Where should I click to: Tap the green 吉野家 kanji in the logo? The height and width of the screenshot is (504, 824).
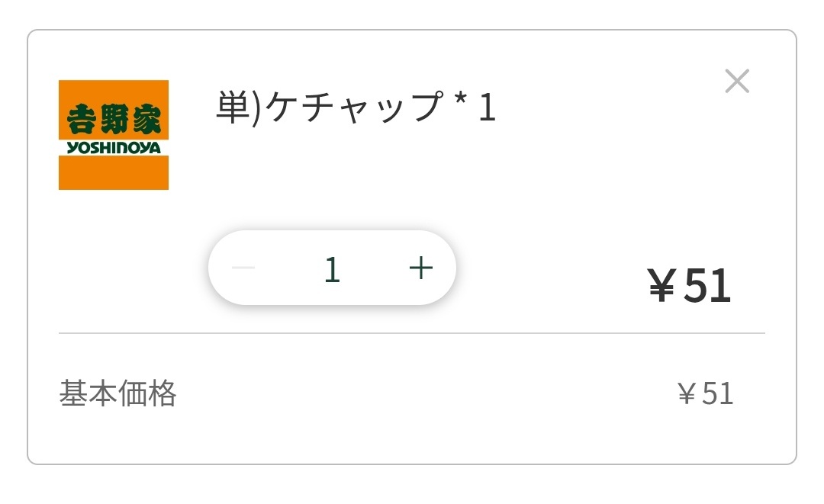pos(114,120)
